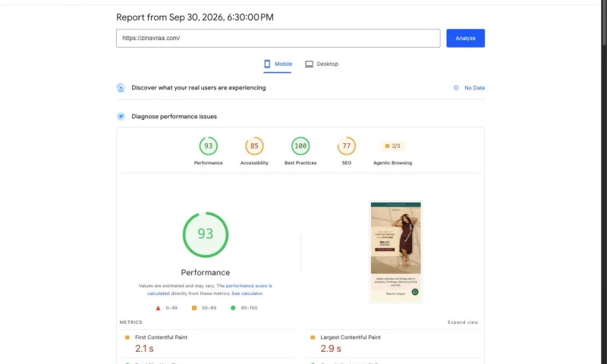Click the Analyze button
607x364 pixels.
tap(465, 38)
